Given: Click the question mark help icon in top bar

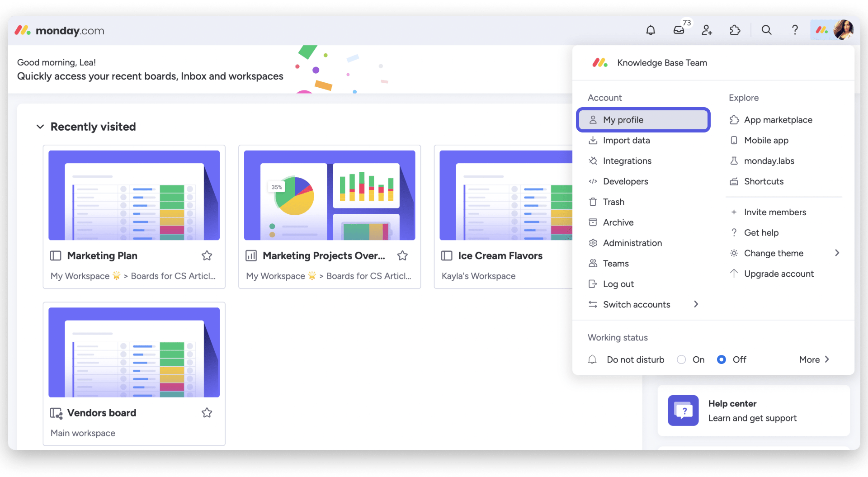Looking at the screenshot, I should 795,30.
